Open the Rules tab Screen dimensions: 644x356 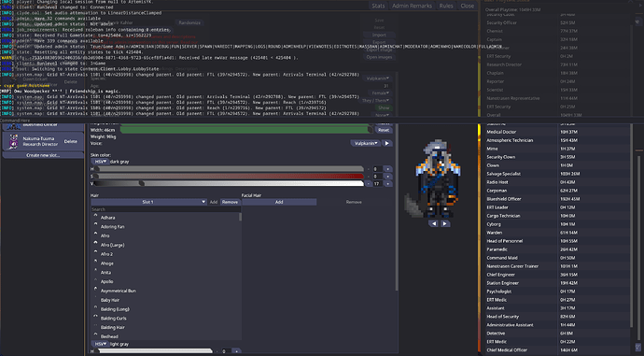[x=446, y=6]
